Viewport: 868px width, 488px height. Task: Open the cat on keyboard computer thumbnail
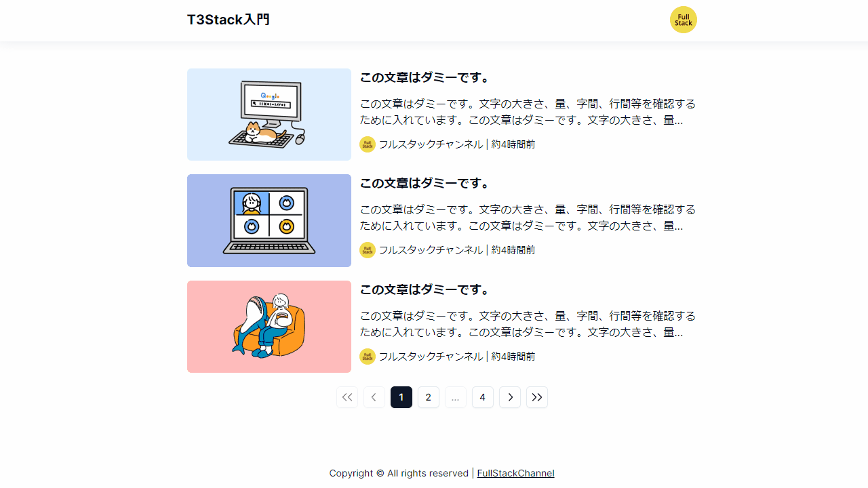(269, 115)
